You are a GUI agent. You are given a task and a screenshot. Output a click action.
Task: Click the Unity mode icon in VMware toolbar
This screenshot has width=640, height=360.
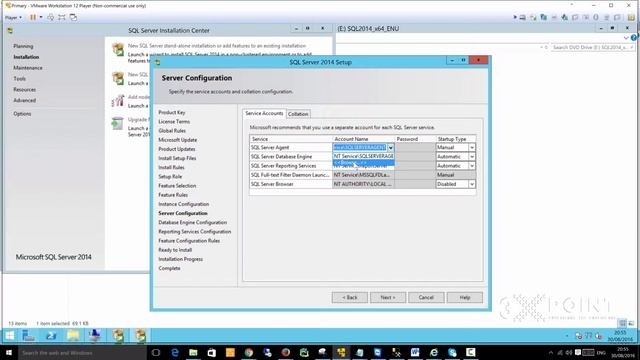coord(73,17)
